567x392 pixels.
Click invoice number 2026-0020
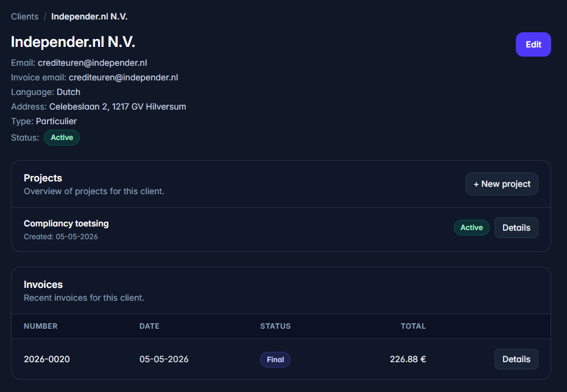pos(47,359)
